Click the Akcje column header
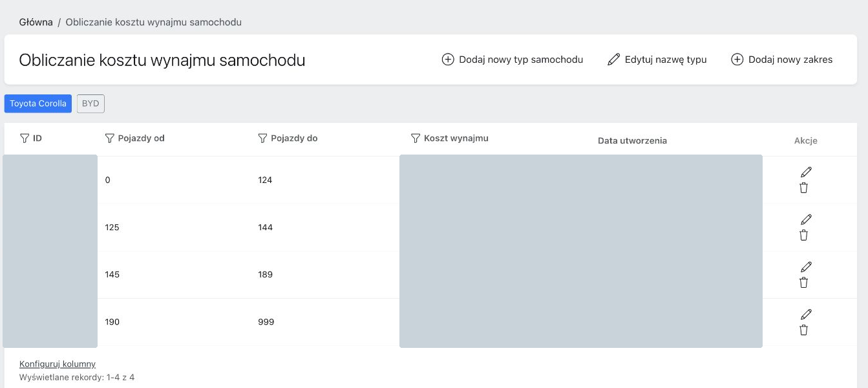868x388 pixels. (x=806, y=140)
